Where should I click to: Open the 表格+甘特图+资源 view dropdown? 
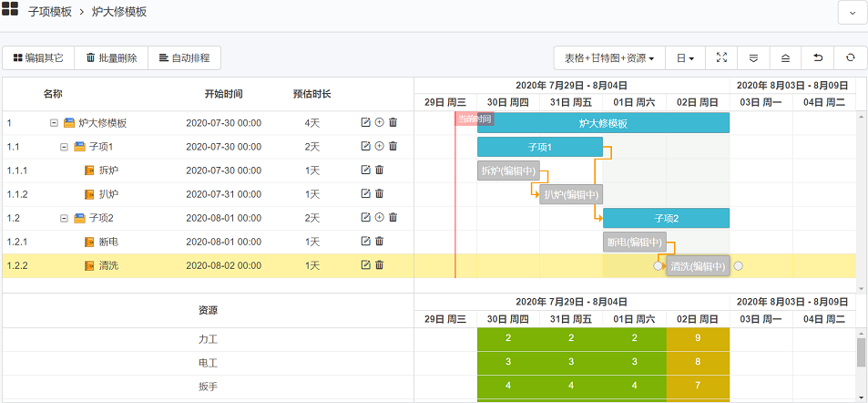(609, 57)
